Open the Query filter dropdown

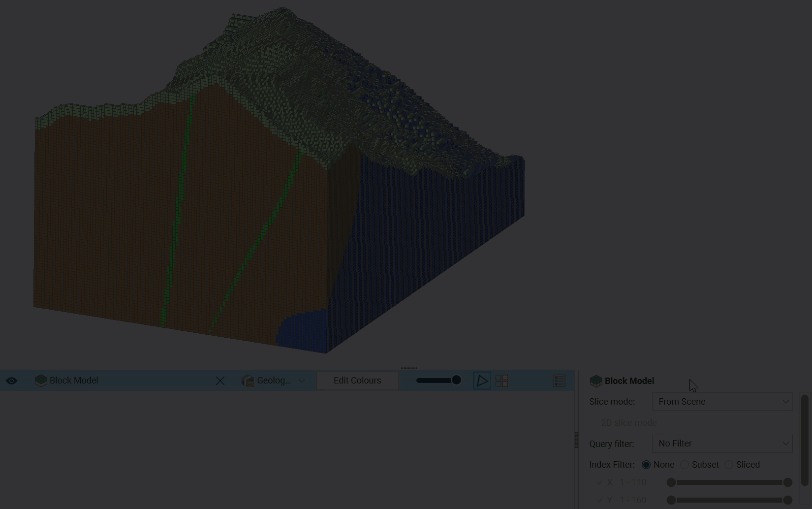click(x=722, y=444)
